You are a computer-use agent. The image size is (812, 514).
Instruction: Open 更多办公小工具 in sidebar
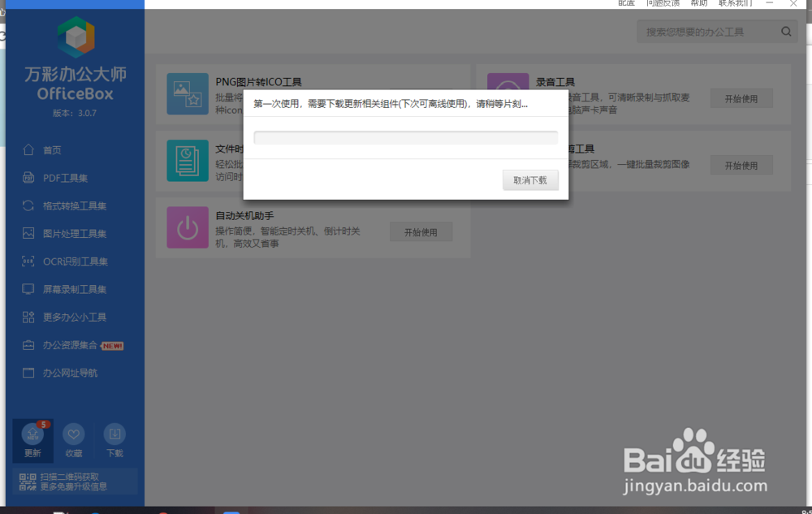pyautogui.click(x=75, y=317)
